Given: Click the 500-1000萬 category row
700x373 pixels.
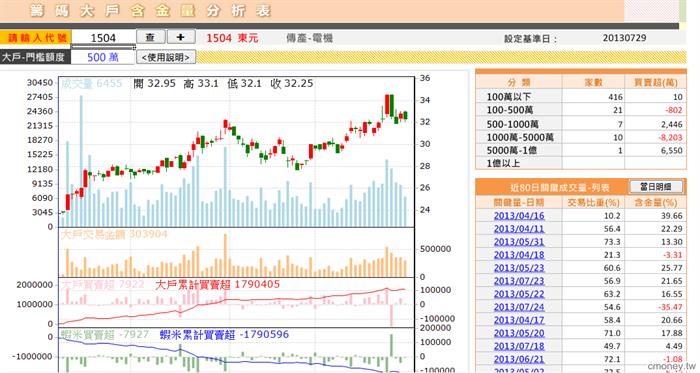Looking at the screenshot, I should 580,124.
